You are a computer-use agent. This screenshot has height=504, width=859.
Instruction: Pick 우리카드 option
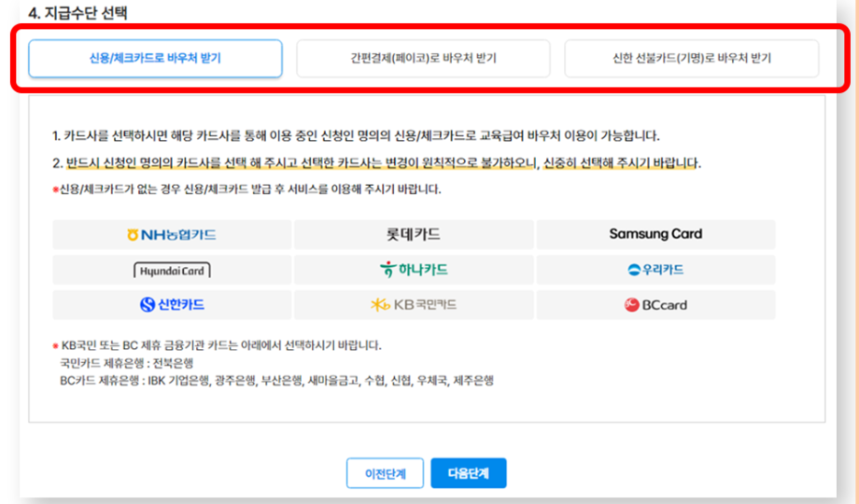(655, 270)
